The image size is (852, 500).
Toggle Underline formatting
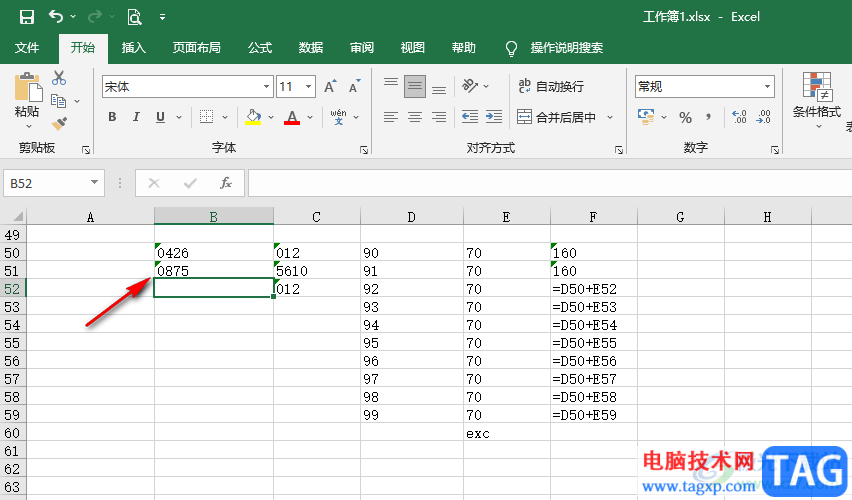click(160, 117)
